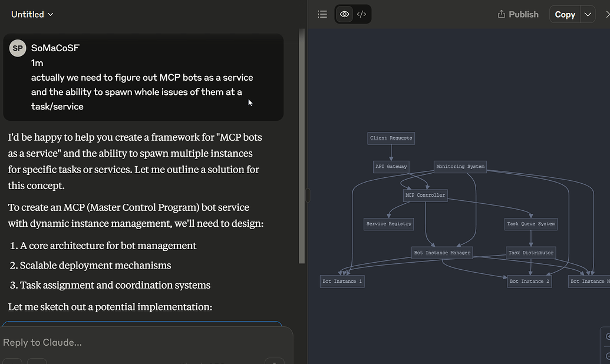
Task: Click the Publish share icon
Action: point(502,14)
